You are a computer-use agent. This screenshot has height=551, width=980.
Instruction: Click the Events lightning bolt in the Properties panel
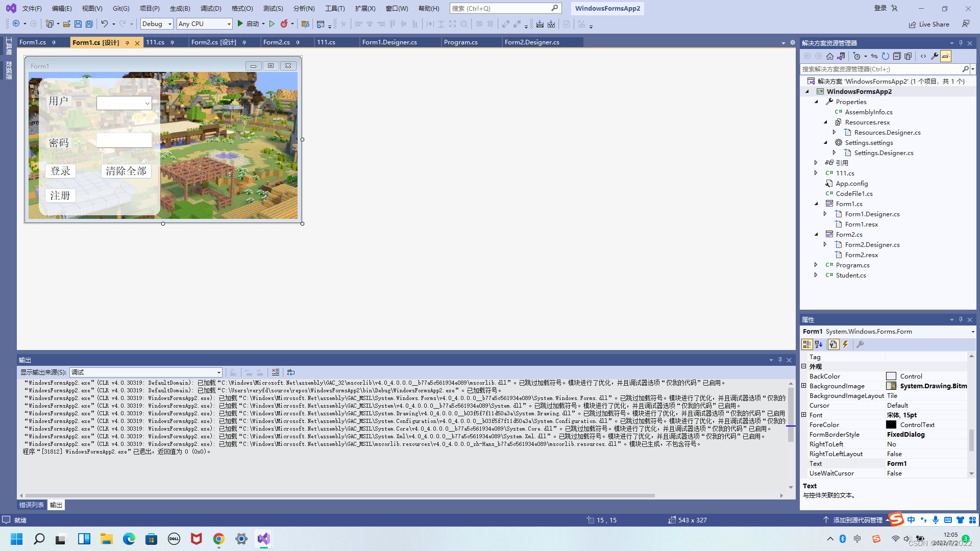tap(845, 344)
